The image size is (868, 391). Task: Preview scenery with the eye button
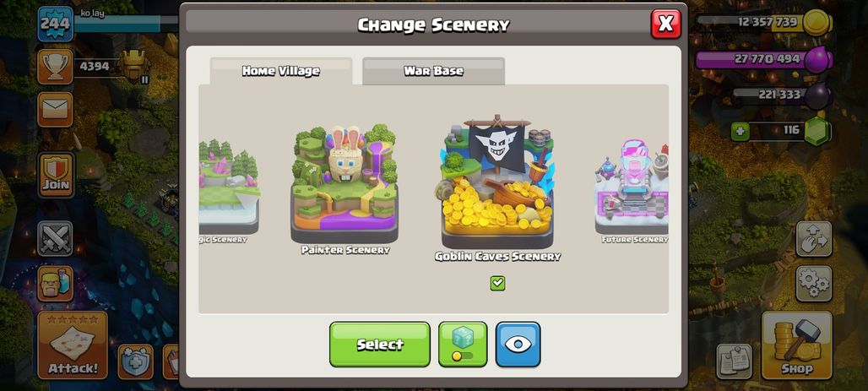[x=518, y=344]
